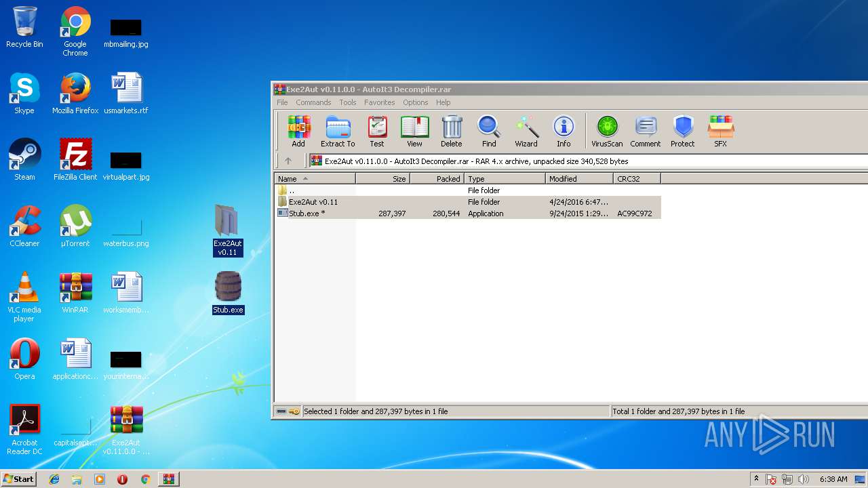Sort by CRC32 column header
868x488 pixels.
[637, 179]
